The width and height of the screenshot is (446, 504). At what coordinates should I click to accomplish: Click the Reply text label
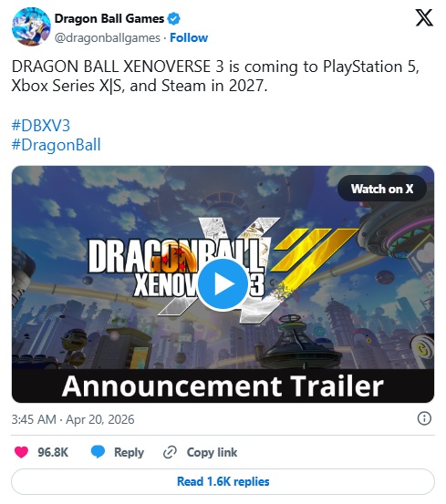point(129,452)
